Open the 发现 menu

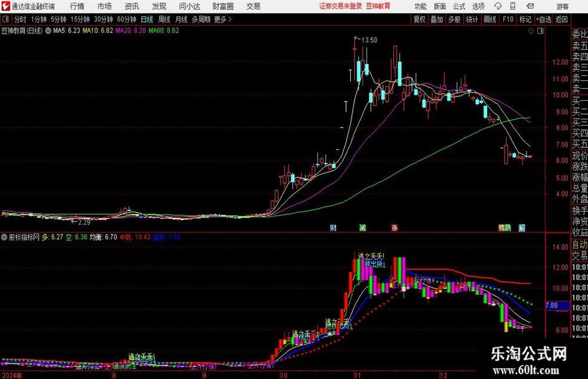[x=159, y=6]
